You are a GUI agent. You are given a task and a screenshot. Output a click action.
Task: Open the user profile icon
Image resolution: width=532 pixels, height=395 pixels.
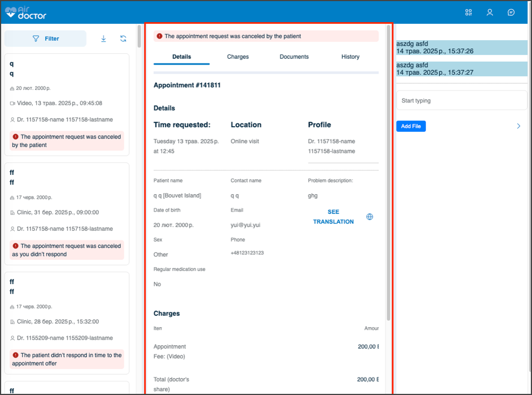click(x=490, y=12)
